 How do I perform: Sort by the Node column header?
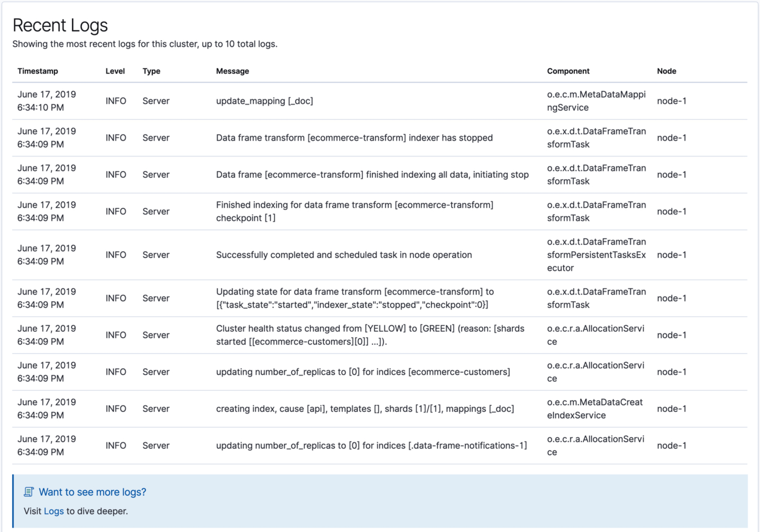pyautogui.click(x=666, y=71)
